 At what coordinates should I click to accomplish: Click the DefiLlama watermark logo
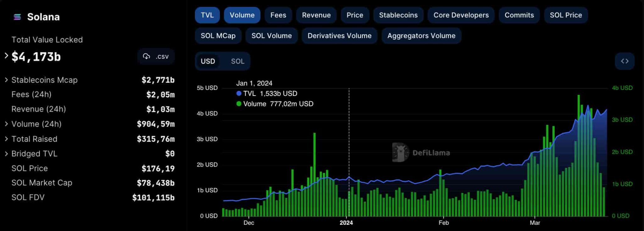pyautogui.click(x=400, y=153)
